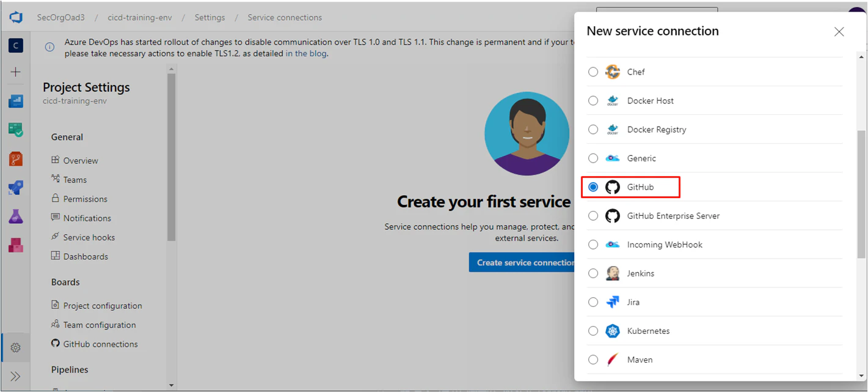Click the GitHub Enterprise Server octocat icon

[613, 216]
